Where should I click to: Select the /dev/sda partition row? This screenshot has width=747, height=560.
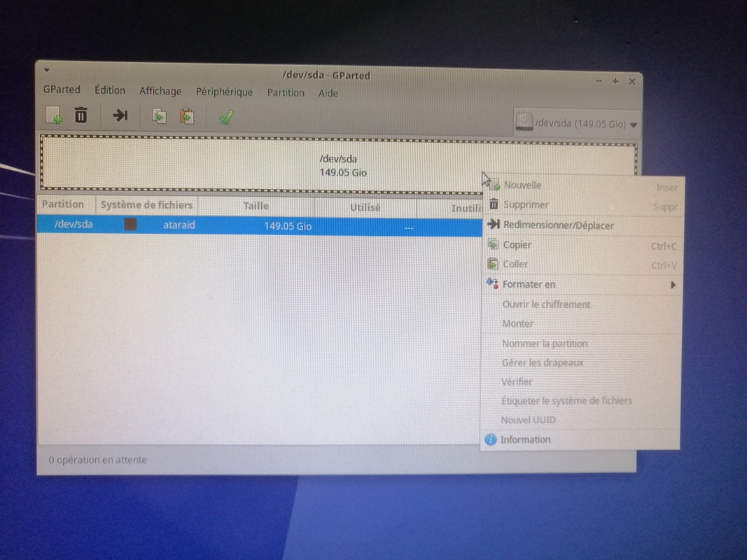[260, 225]
